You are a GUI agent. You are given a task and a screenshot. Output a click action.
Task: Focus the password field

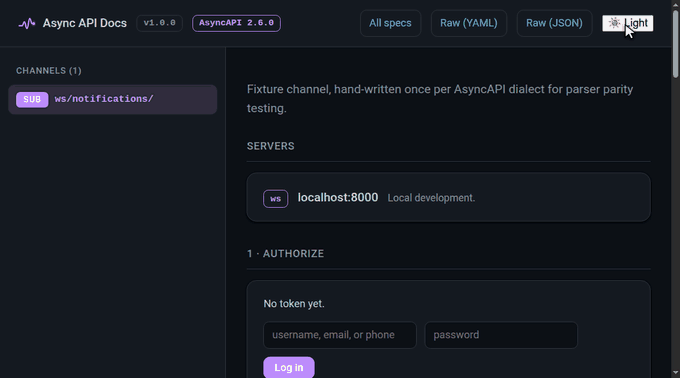click(501, 335)
